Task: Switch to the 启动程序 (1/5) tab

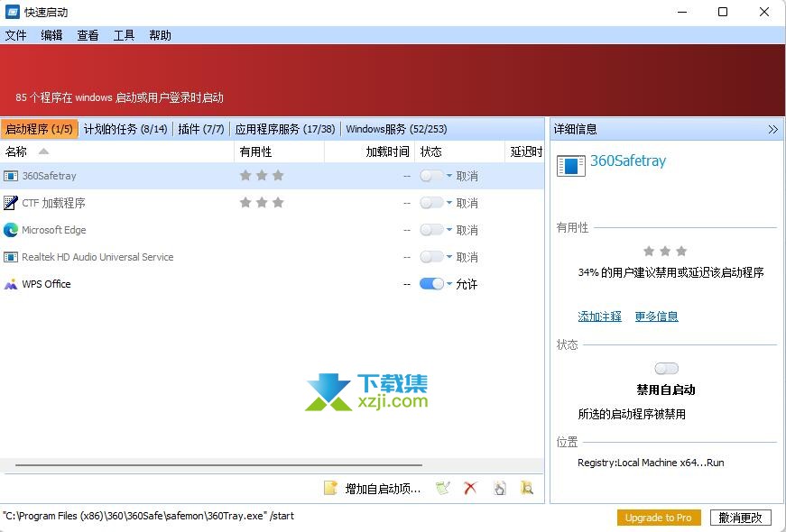Action: tap(39, 129)
